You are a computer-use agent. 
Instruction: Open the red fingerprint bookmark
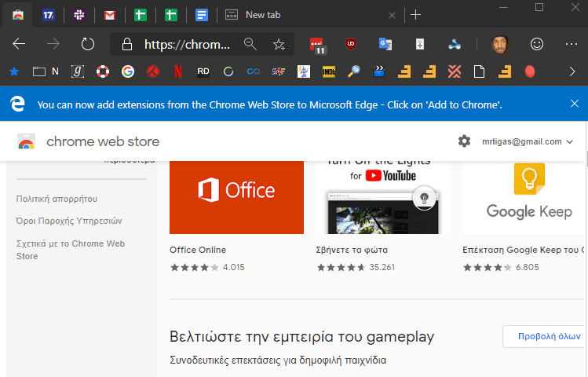530,71
